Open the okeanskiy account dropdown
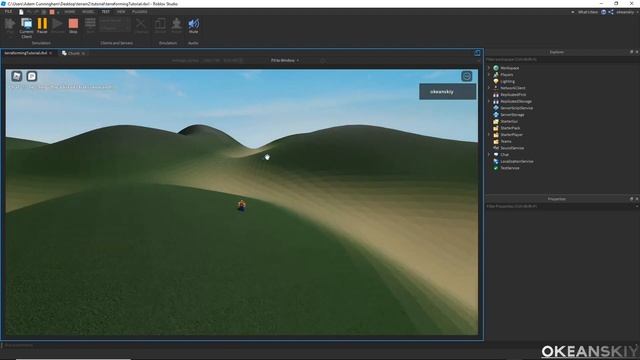The image size is (640, 360). 627,12
